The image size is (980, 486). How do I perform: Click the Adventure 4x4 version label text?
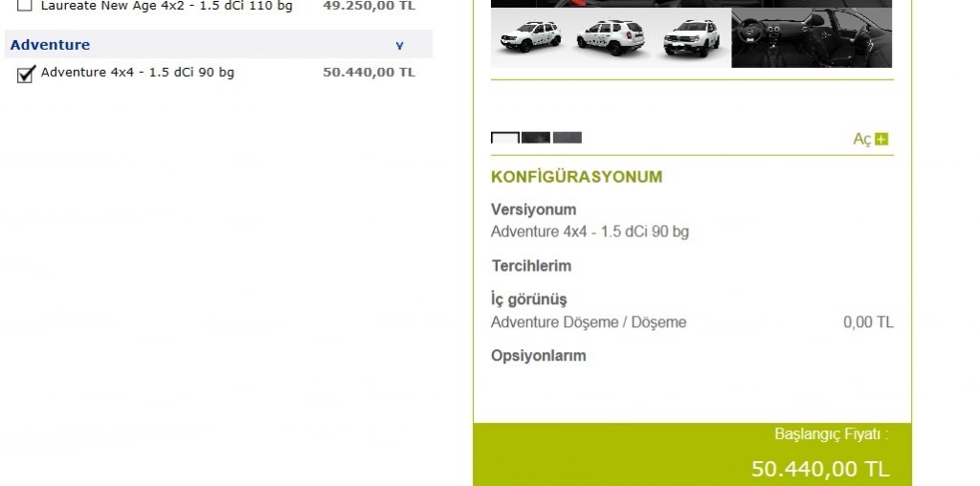click(x=138, y=72)
